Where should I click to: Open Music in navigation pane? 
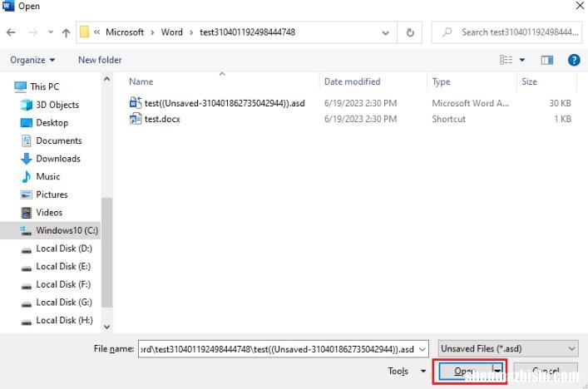coord(48,176)
